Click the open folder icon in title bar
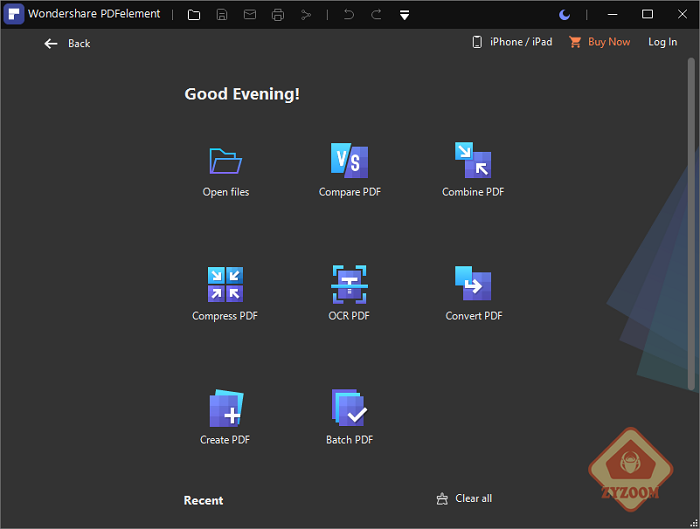Viewport: 700px width, 529px height. tap(194, 15)
